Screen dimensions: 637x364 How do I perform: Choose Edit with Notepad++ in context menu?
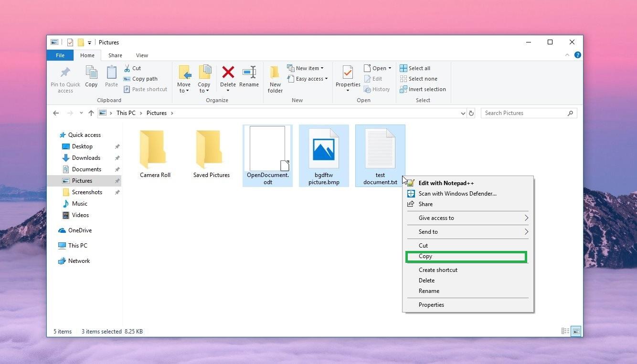[x=468, y=183]
